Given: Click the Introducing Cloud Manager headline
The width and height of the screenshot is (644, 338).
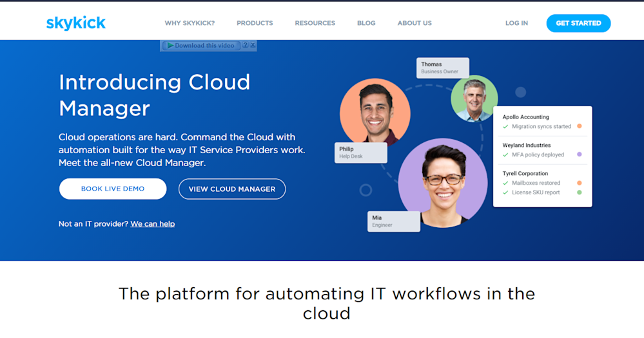Looking at the screenshot, I should [155, 95].
